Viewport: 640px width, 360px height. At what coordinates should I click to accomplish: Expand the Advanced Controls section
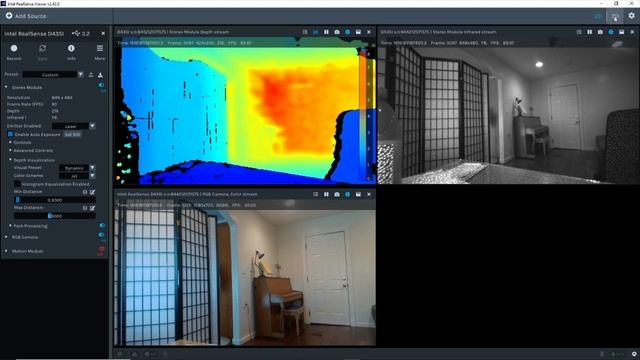[x=11, y=151]
